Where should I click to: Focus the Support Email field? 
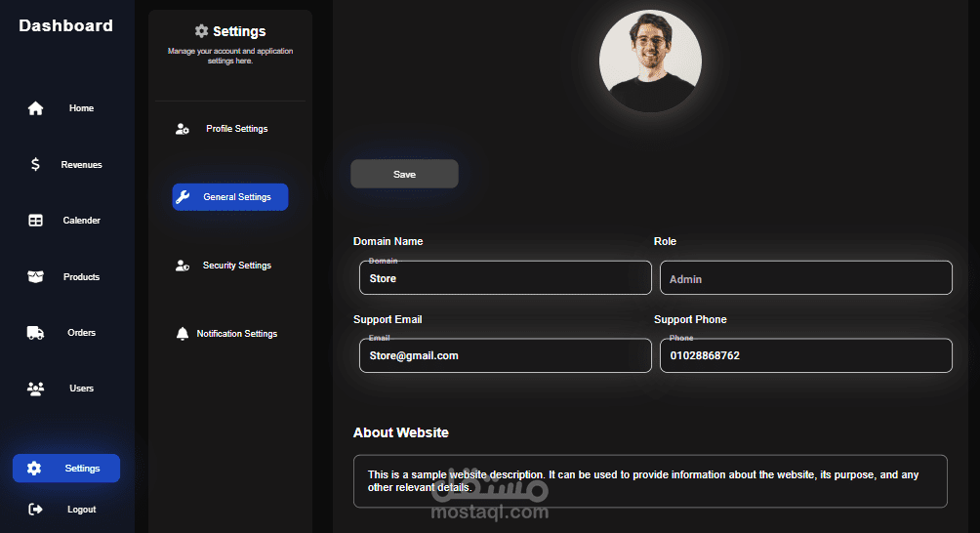click(505, 355)
